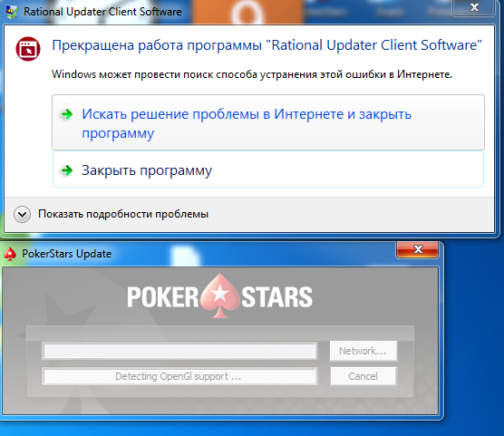Click the orange desktop icon behind the dialog
The width and height of the screenshot is (504, 436).
(247, 12)
